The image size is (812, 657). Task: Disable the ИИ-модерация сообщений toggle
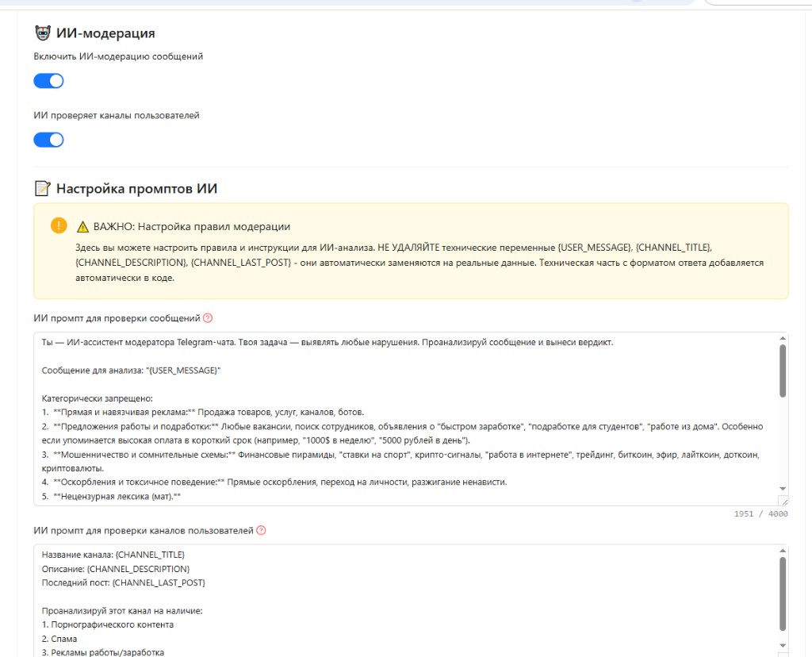point(48,81)
